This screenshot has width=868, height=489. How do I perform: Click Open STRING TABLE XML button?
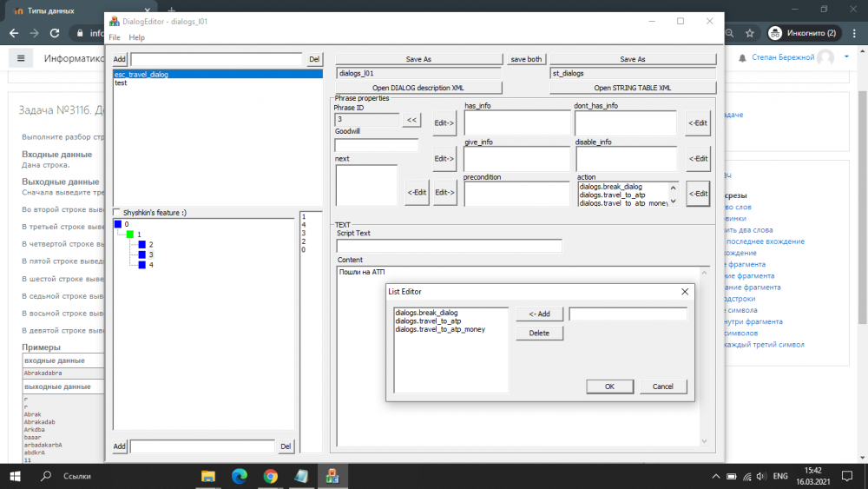click(x=632, y=88)
